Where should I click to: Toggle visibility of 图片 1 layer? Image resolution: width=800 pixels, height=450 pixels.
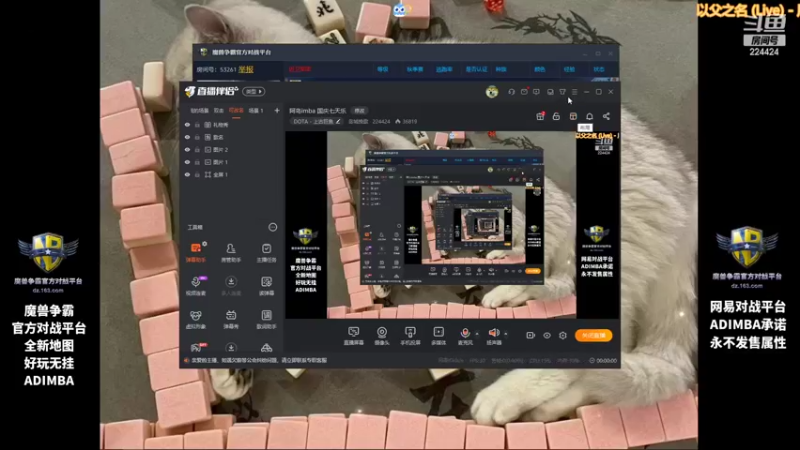point(187,162)
